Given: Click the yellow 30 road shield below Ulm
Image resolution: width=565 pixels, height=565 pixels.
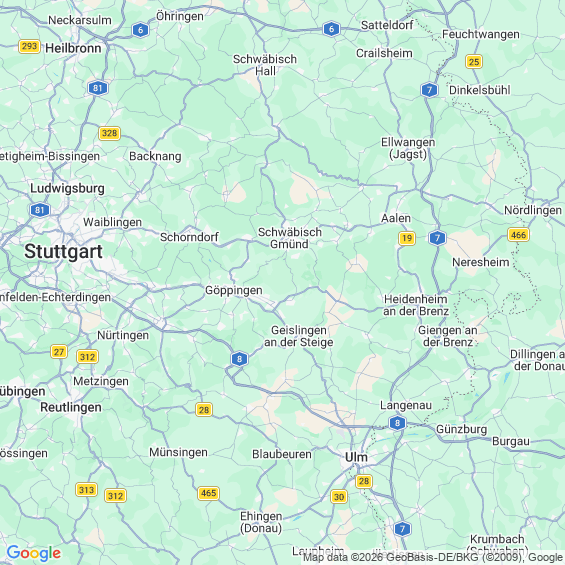Looking at the screenshot, I should point(339,497).
